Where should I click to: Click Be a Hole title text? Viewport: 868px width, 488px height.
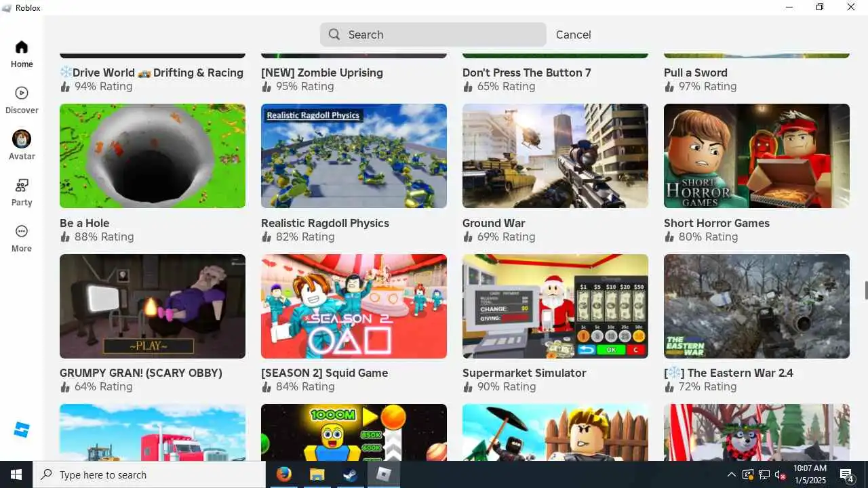point(84,223)
